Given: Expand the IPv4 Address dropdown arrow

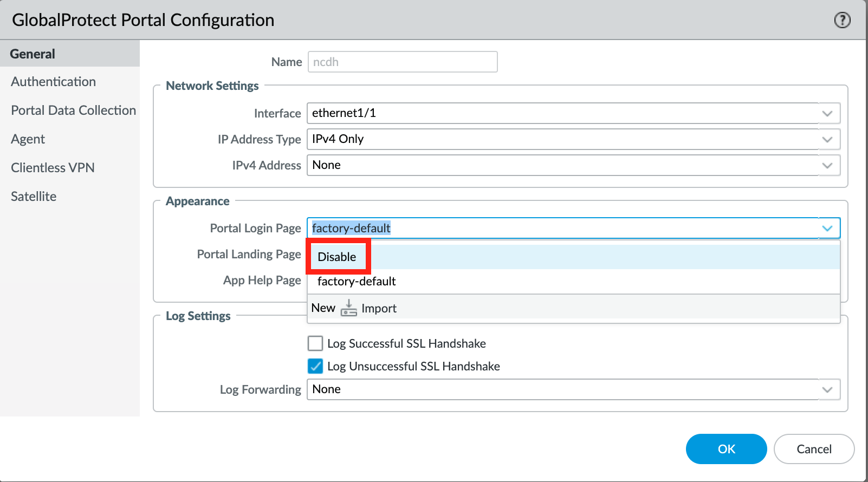Looking at the screenshot, I should [x=827, y=165].
